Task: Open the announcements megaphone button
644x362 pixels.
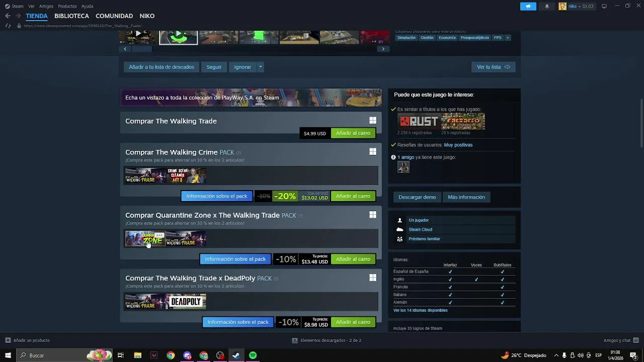Action: tap(528, 7)
